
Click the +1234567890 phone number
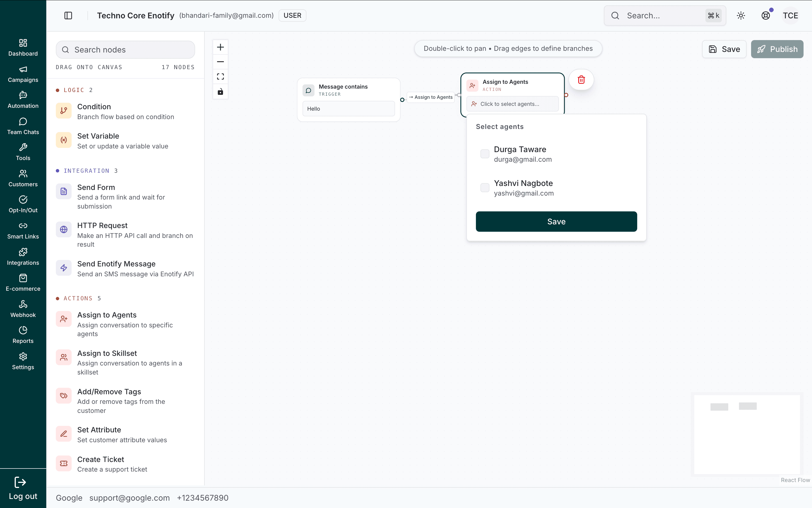(x=203, y=498)
